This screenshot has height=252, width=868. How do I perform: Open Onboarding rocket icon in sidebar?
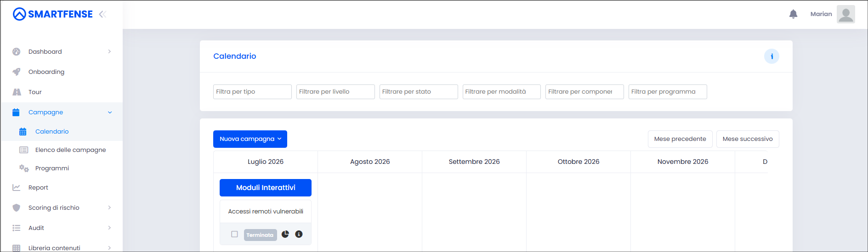coord(17,72)
